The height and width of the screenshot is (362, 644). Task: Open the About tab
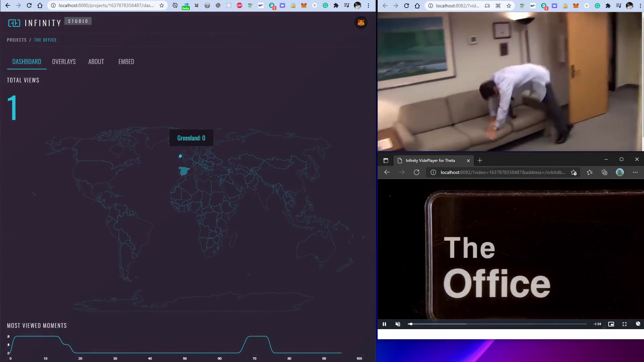[x=96, y=62]
